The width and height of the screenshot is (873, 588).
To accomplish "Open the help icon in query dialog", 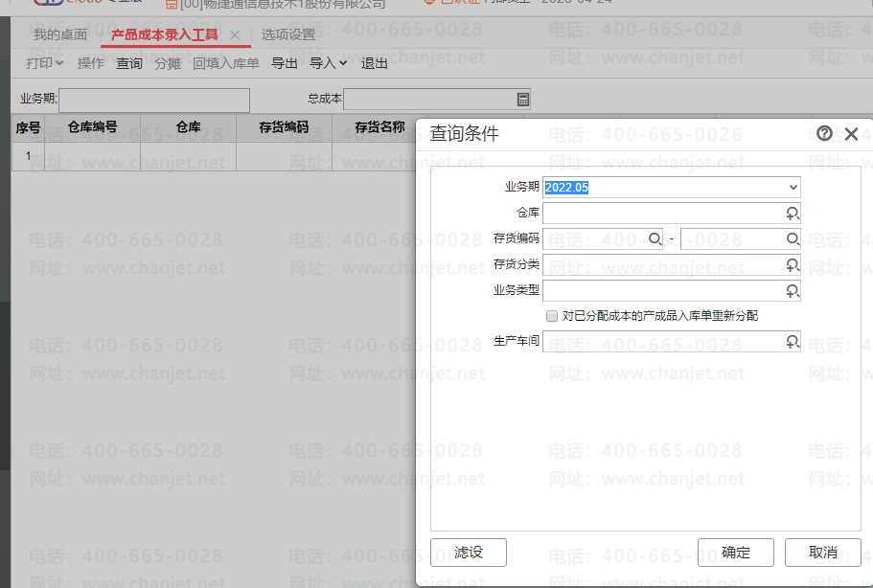I will pos(824,133).
